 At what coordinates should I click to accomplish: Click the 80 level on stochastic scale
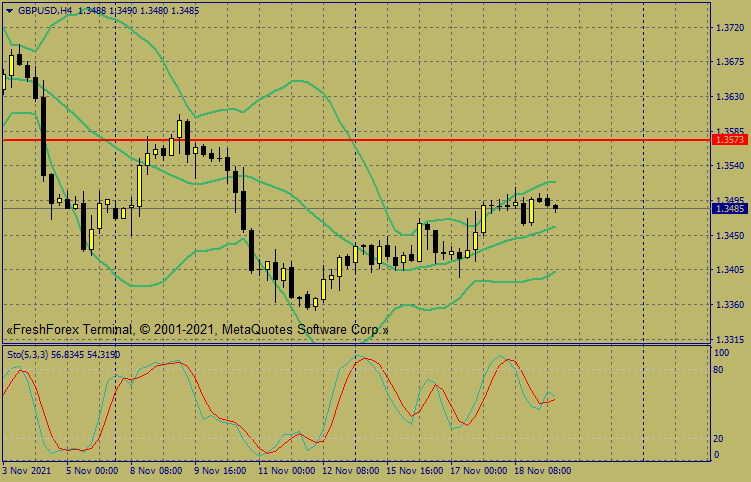click(x=719, y=370)
